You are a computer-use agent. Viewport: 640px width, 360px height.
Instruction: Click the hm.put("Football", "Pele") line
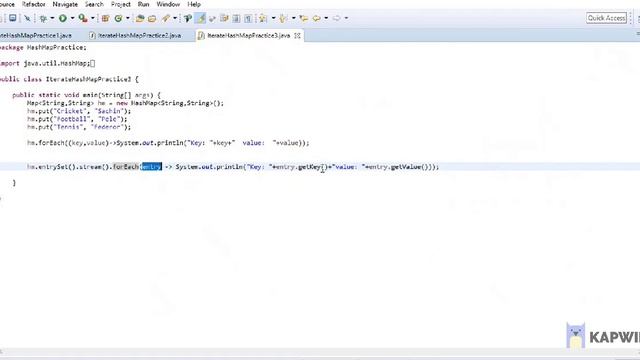coord(77,119)
